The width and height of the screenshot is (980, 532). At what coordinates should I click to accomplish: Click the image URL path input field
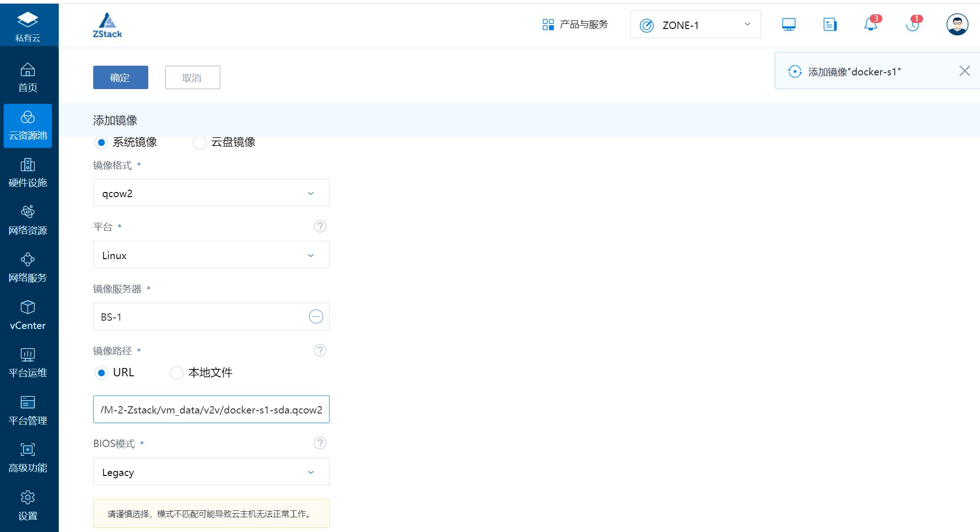[211, 409]
